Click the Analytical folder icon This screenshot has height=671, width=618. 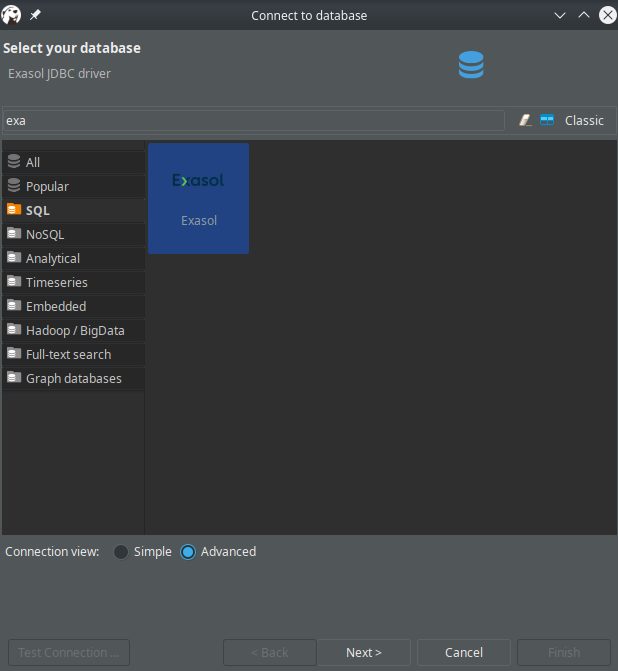(x=14, y=257)
